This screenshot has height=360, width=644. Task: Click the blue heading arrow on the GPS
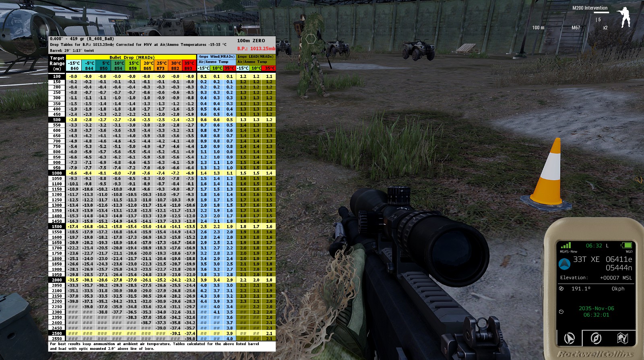pyautogui.click(x=565, y=264)
